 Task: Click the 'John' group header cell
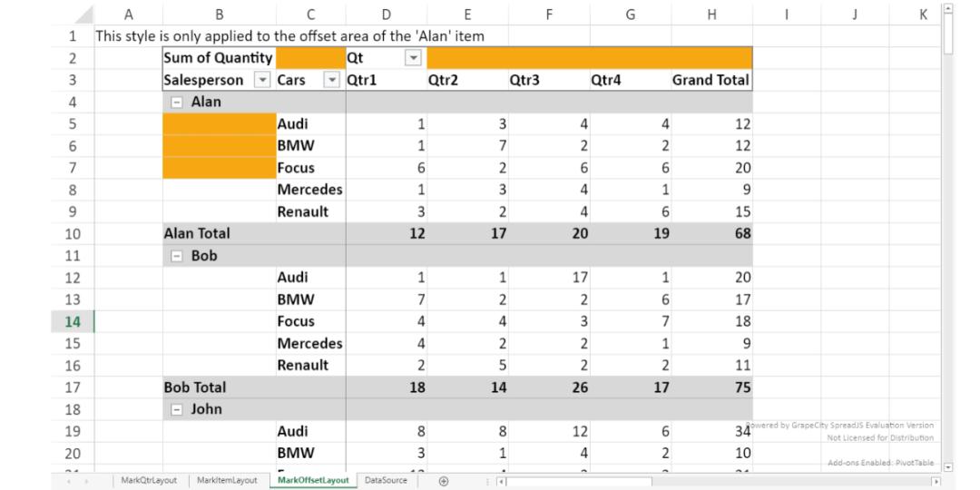coord(219,409)
